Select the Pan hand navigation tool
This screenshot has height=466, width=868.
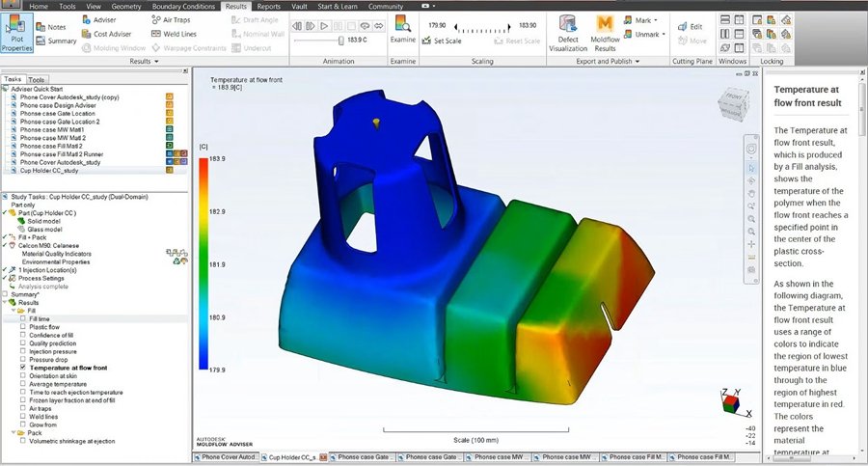point(751,193)
